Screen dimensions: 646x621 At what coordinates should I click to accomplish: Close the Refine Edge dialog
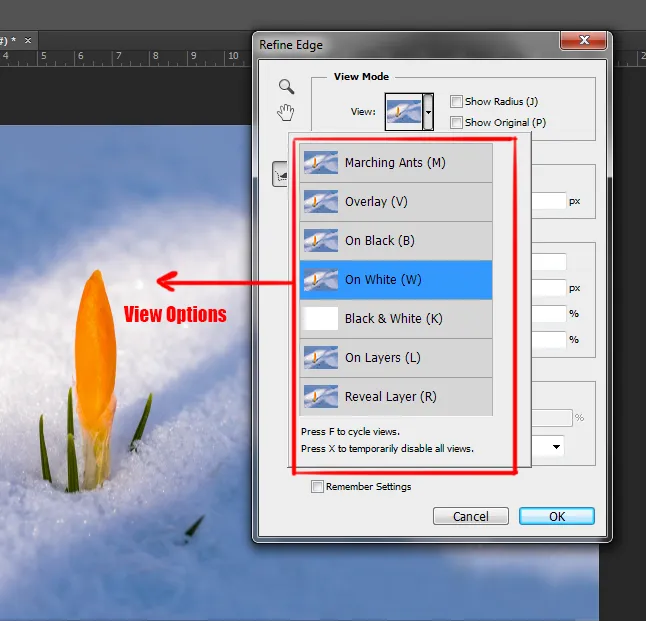(583, 40)
